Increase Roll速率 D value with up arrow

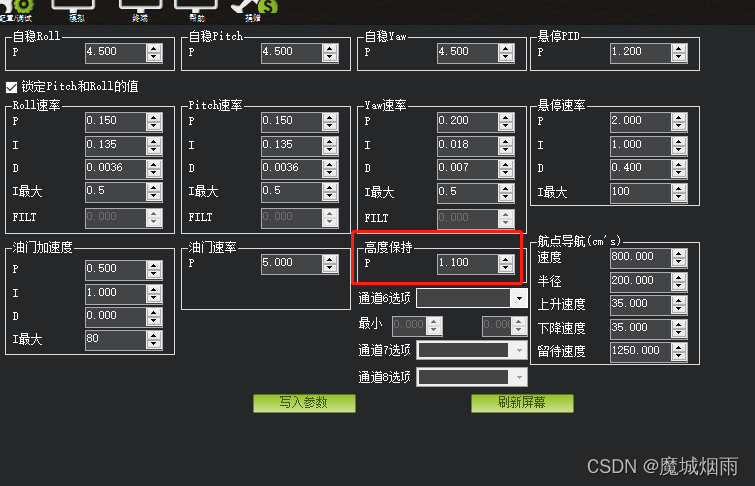pyautogui.click(x=154, y=165)
